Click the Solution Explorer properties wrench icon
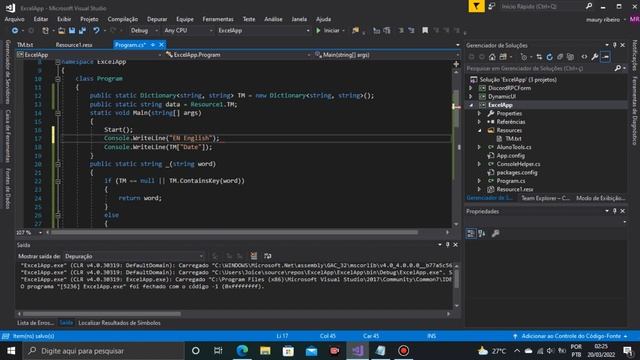Viewport: 640px width, 360px height. pyautogui.click(x=595, y=57)
